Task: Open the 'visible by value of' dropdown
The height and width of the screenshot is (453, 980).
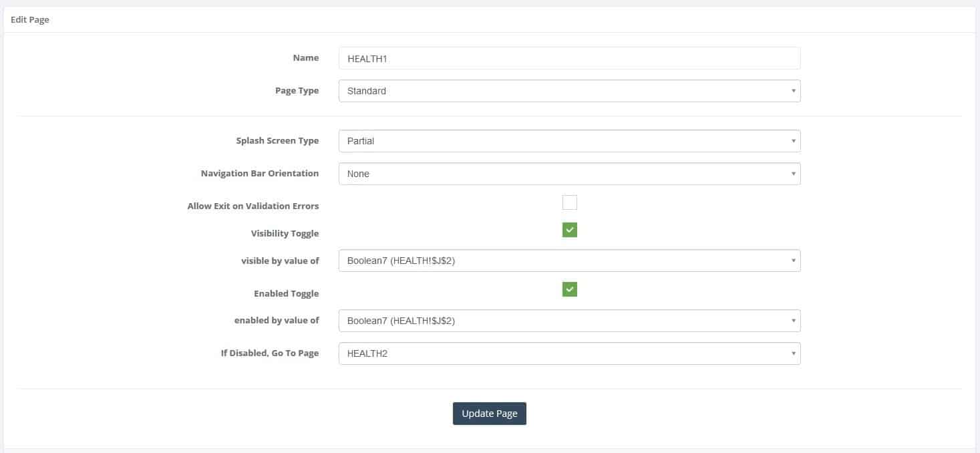Action: click(569, 261)
